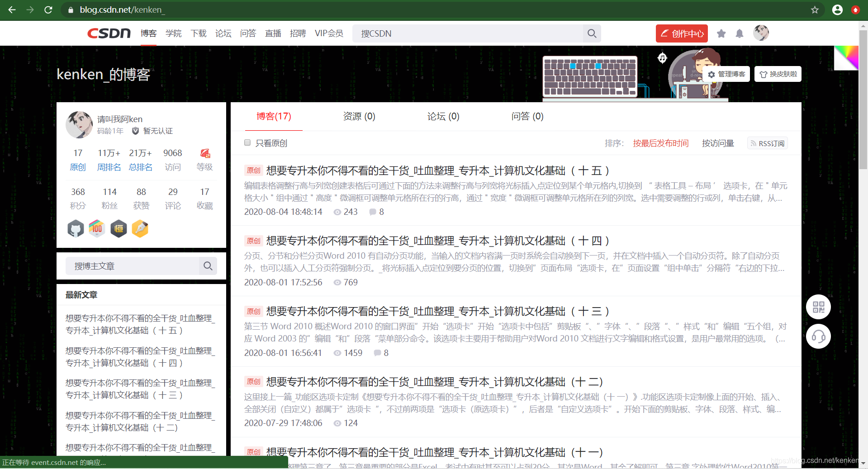Open the (十五) article title in the main list
The image size is (868, 469).
click(x=438, y=171)
